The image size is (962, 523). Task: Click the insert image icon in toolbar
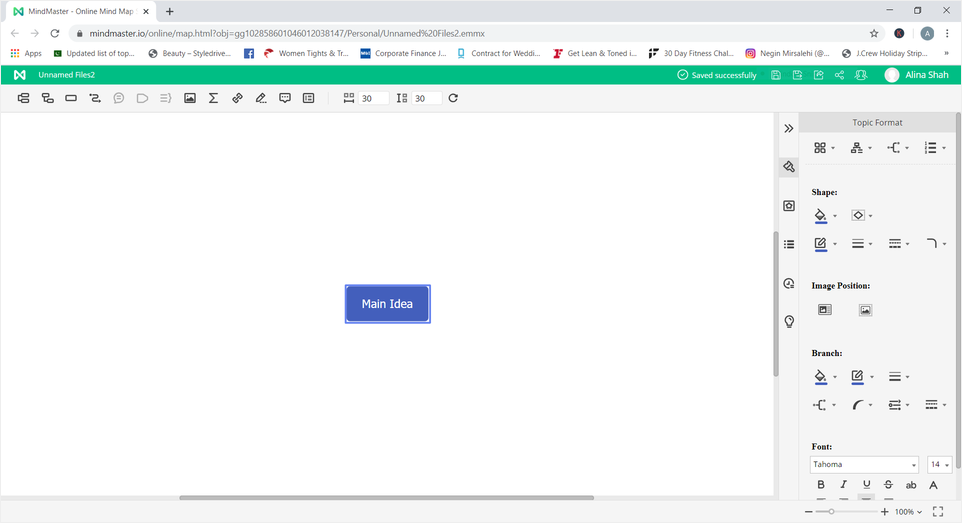click(x=190, y=98)
